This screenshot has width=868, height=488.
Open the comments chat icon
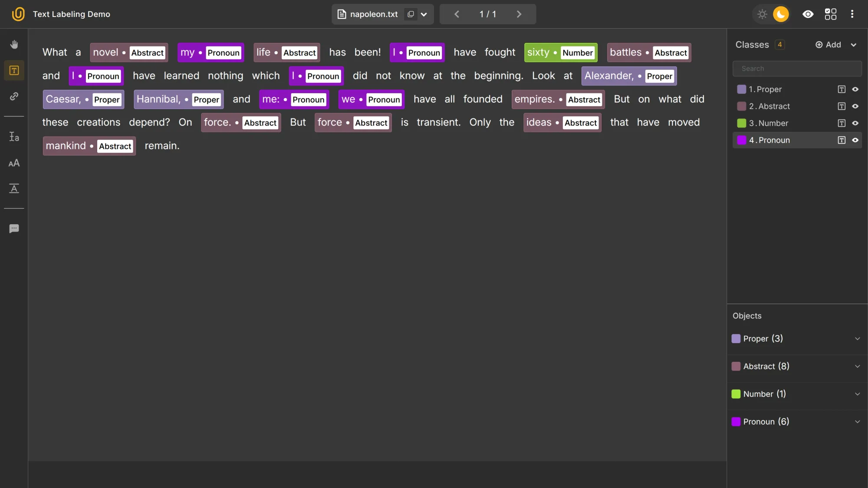pos(14,229)
